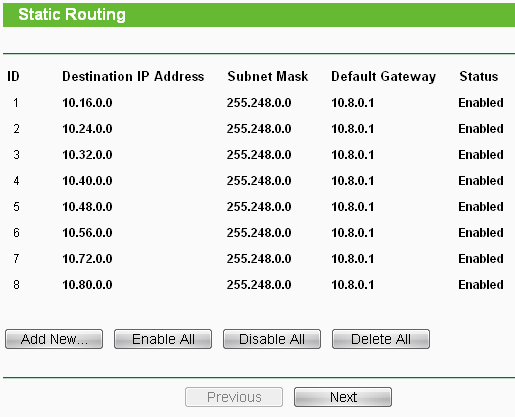Select the 10.72.0.0 destination entry

[x=87, y=259]
